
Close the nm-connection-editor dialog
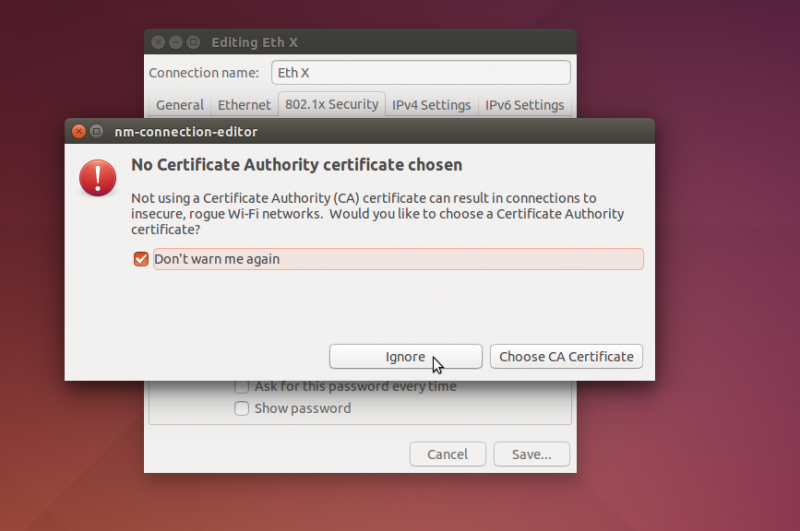click(x=79, y=132)
